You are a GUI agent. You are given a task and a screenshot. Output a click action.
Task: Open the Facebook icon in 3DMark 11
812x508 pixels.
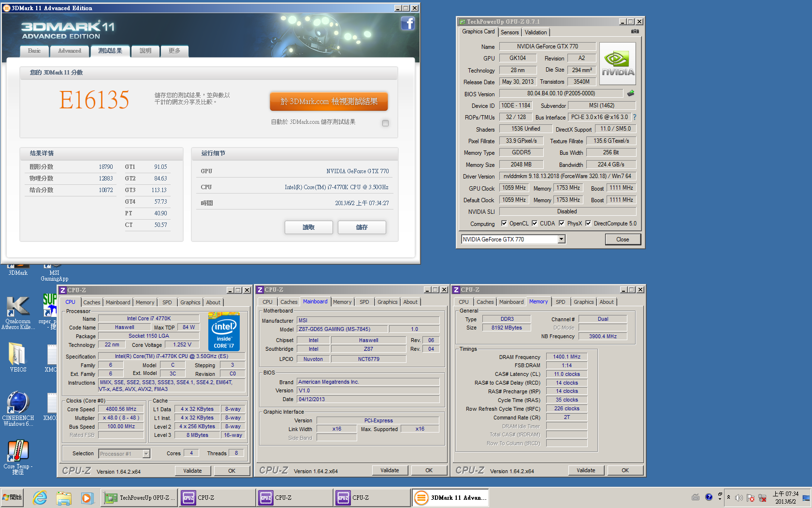point(407,23)
